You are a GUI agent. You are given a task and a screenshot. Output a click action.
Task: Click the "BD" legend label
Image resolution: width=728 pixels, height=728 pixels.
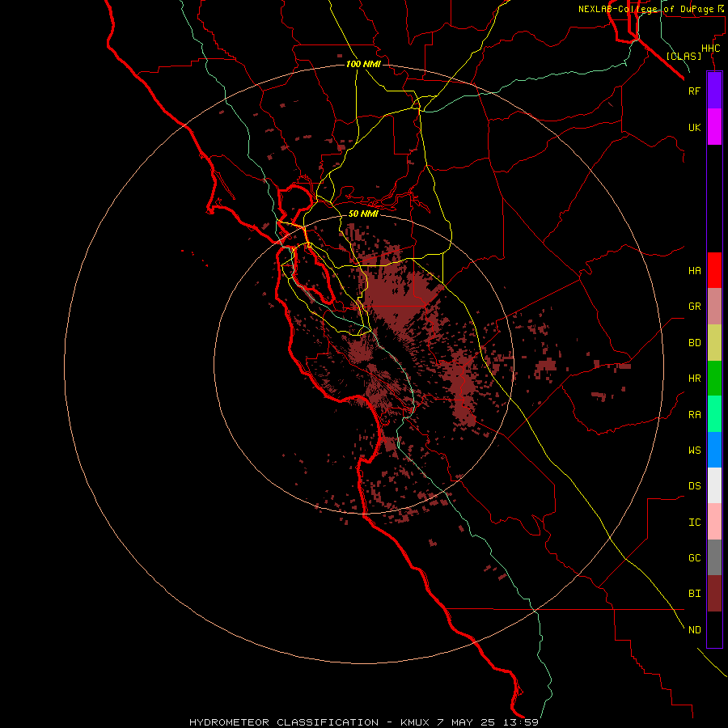pos(694,343)
